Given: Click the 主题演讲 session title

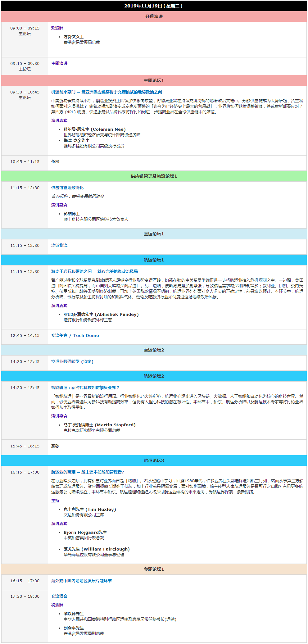Looking at the screenshot, I should (59, 63).
